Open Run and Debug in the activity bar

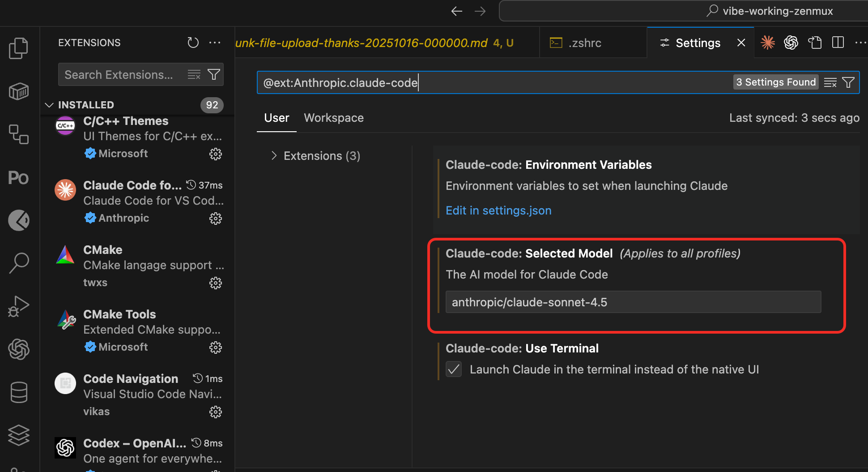pyautogui.click(x=18, y=306)
